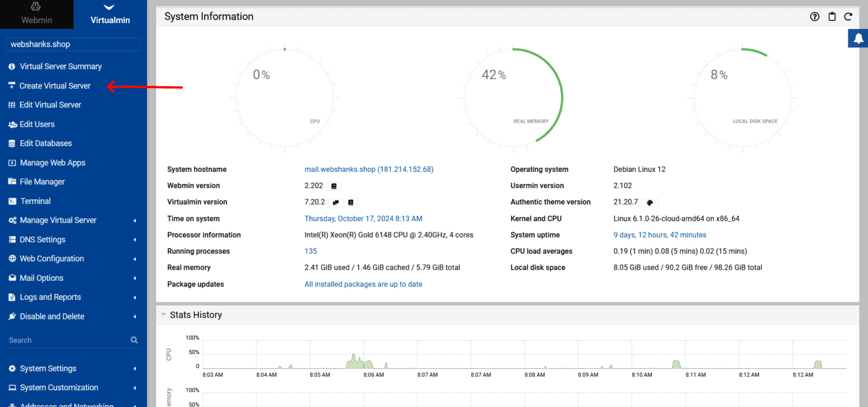Click the Manage Virtual Server gears icon
868x407 pixels.
pos(12,220)
